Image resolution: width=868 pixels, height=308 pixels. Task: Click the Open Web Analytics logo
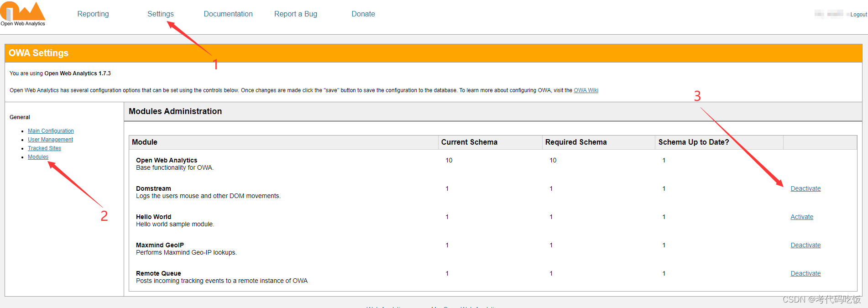(23, 14)
